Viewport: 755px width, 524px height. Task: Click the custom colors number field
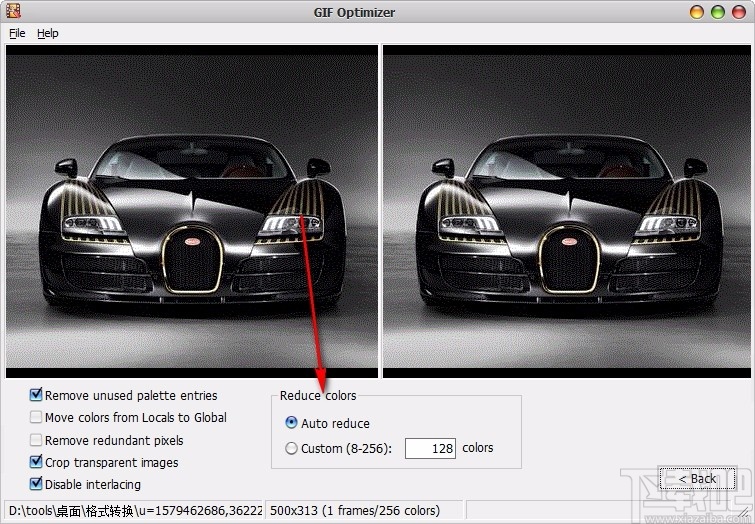pos(430,448)
